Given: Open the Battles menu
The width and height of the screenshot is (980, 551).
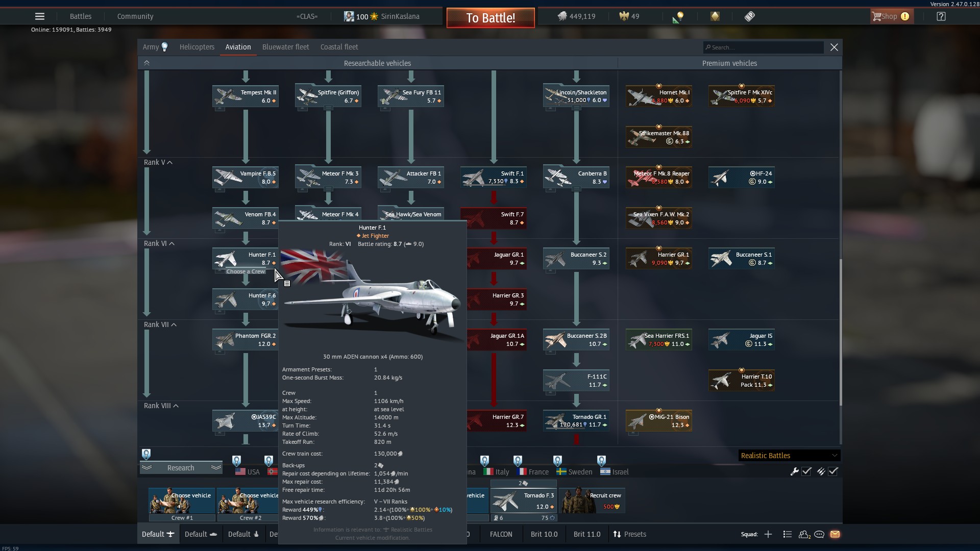Looking at the screenshot, I should click(x=81, y=16).
